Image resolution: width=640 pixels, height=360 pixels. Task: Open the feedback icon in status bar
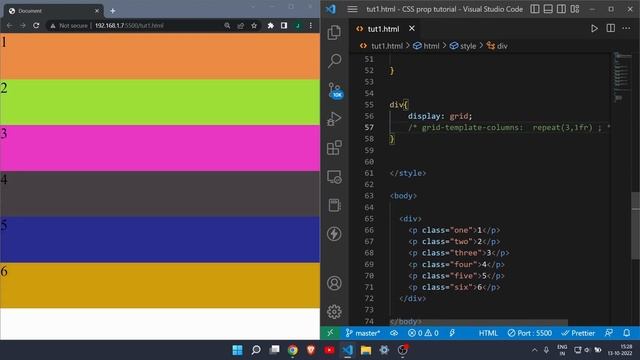(x=609, y=333)
